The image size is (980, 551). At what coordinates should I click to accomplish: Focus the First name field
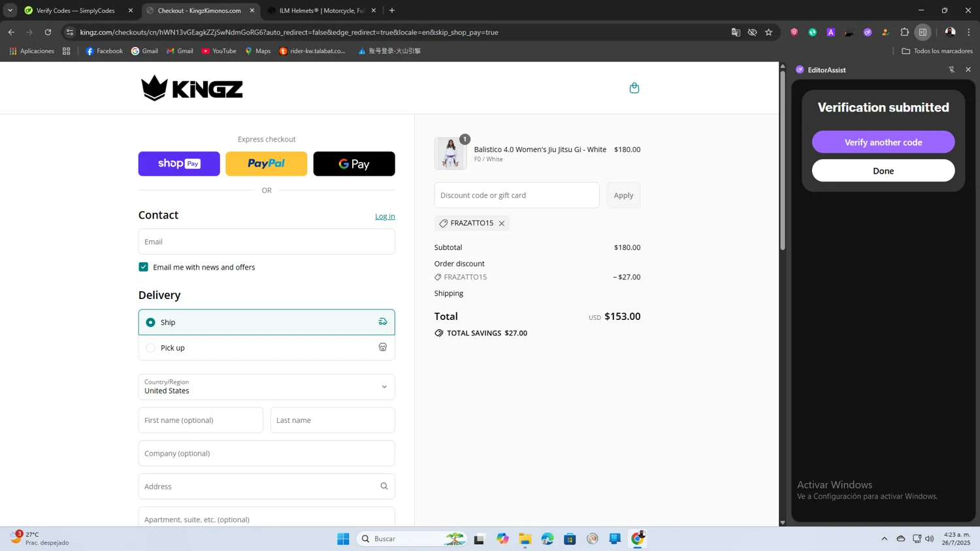coord(201,420)
